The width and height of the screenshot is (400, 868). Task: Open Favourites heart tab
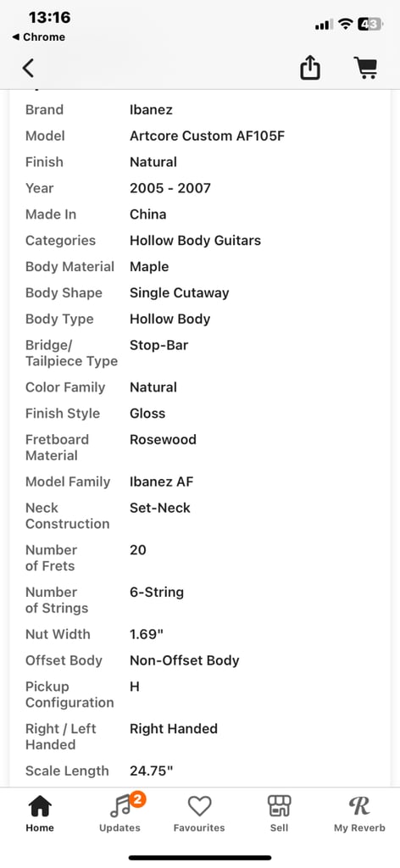coord(199,814)
